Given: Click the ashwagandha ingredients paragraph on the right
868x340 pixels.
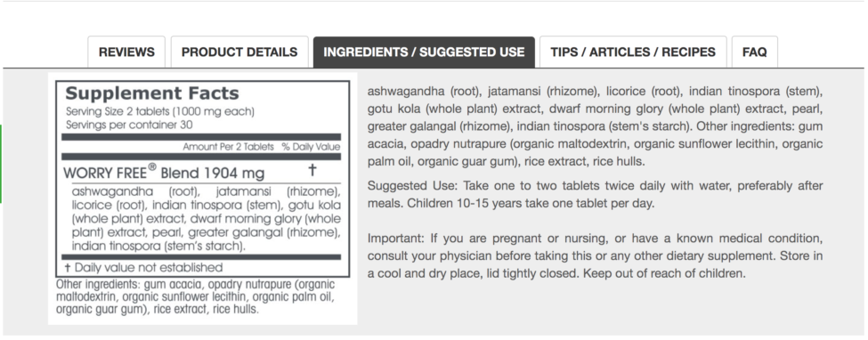Looking at the screenshot, I should pos(595,126).
